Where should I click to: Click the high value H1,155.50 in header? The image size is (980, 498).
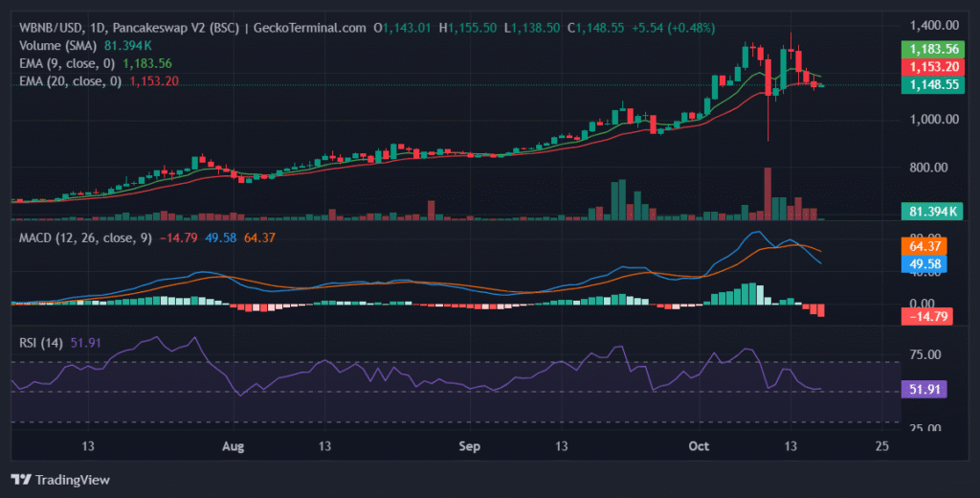(x=467, y=28)
